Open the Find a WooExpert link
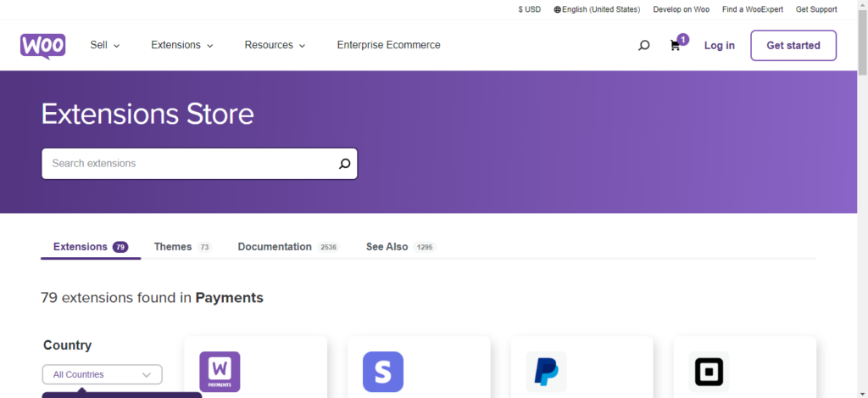Image resolution: width=868 pixels, height=398 pixels. [x=753, y=9]
